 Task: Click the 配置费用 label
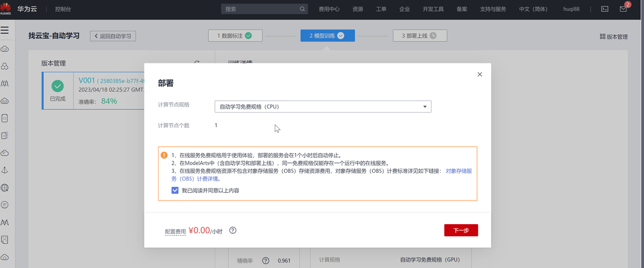(x=175, y=232)
